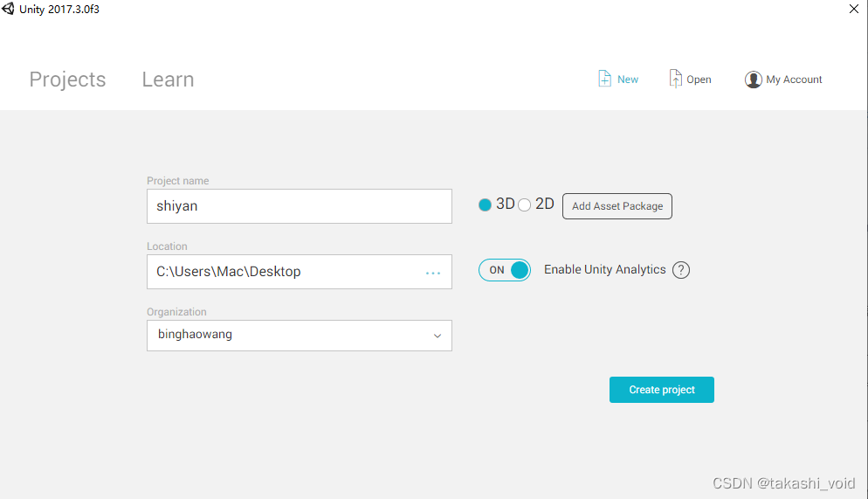Click the Location path text field
The width and height of the screenshot is (868, 499).
[x=299, y=272]
